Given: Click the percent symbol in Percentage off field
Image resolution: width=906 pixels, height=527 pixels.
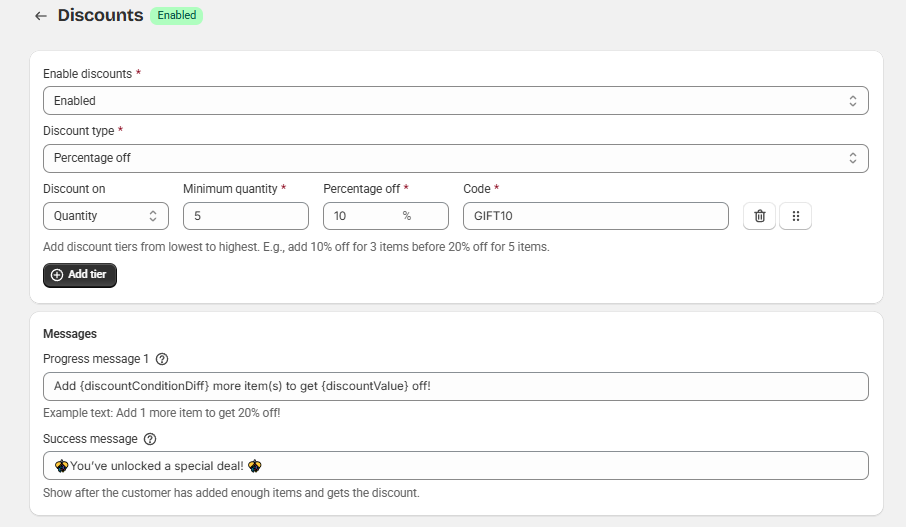Looking at the screenshot, I should [x=407, y=216].
